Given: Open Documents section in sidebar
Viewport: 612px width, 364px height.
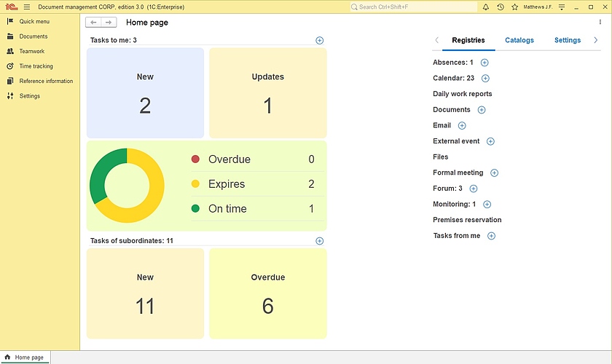Looking at the screenshot, I should [x=34, y=36].
